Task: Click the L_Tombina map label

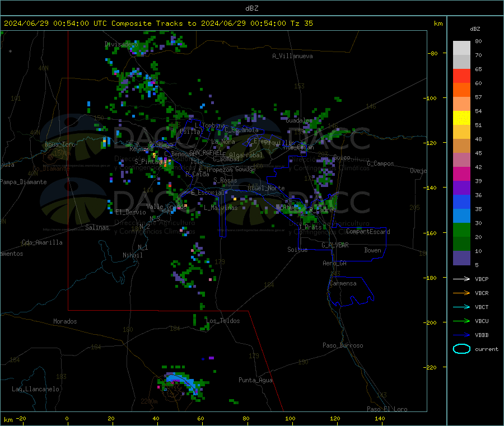Action: pyautogui.click(x=210, y=125)
